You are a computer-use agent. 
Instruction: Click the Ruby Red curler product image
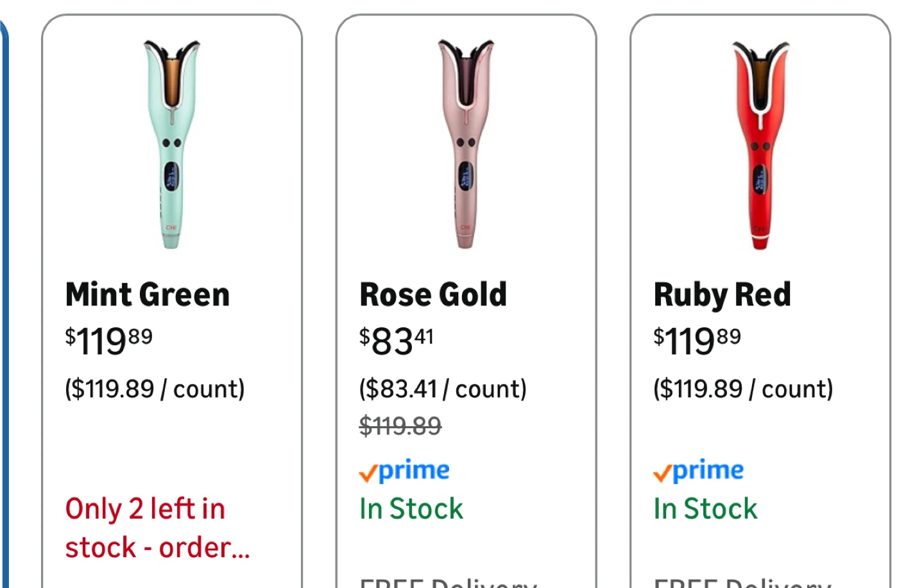(x=760, y=144)
